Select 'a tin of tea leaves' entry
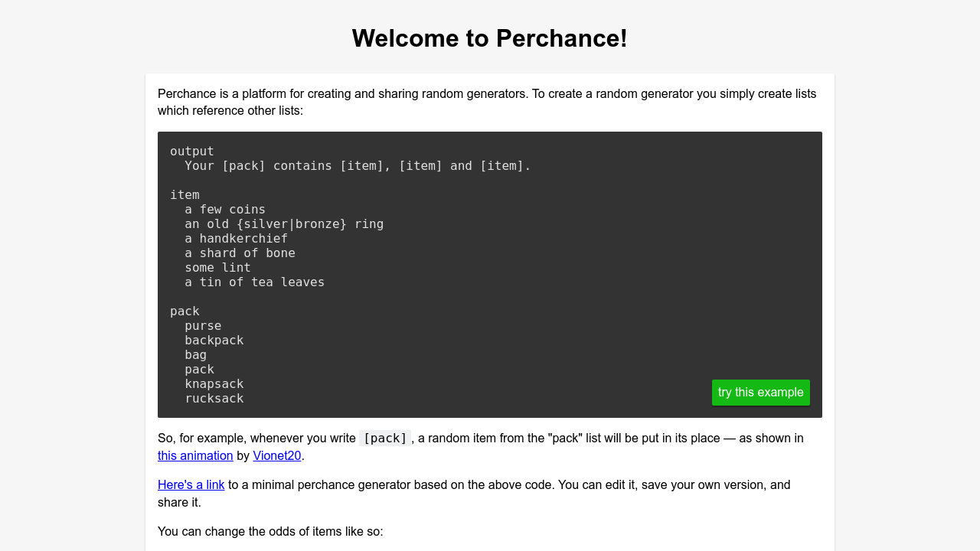This screenshot has width=980, height=551. coord(253,282)
